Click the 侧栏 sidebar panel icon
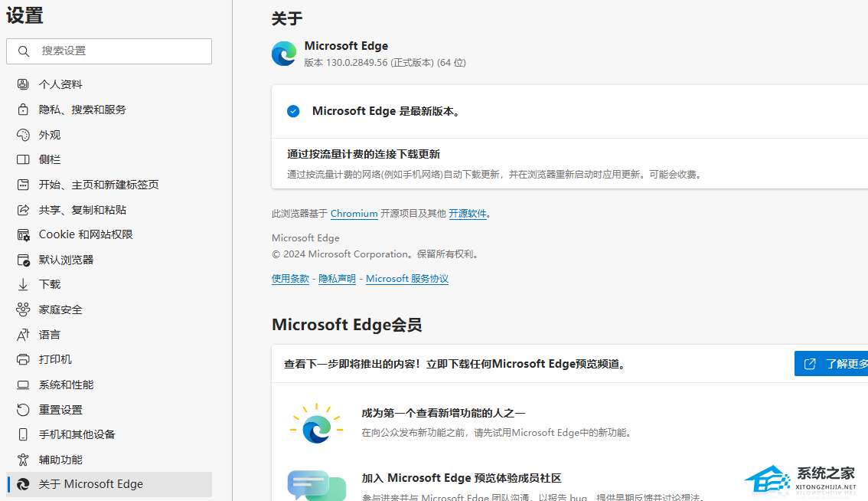Viewport: 868px width, 501px height. pos(23,159)
